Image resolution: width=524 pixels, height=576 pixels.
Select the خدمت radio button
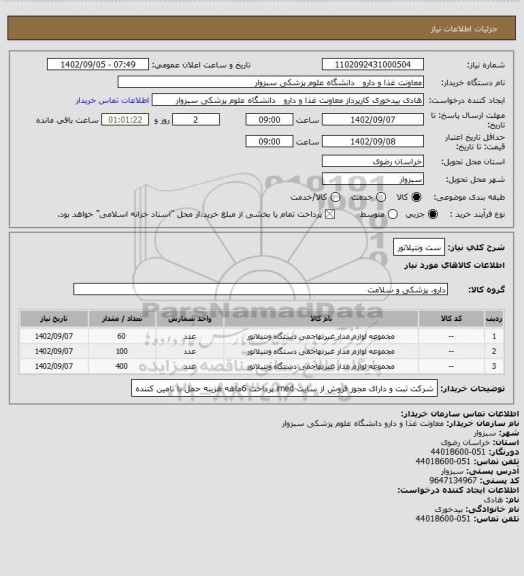[x=381, y=197]
